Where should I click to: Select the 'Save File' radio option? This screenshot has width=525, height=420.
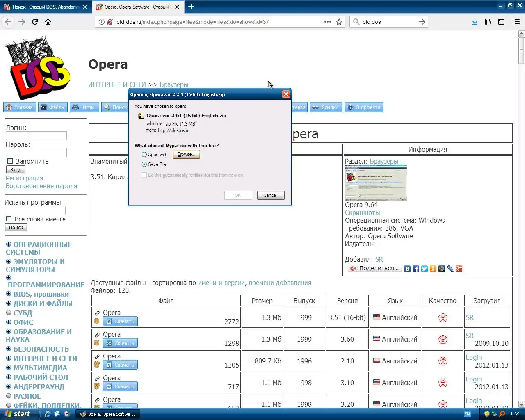[x=144, y=164]
